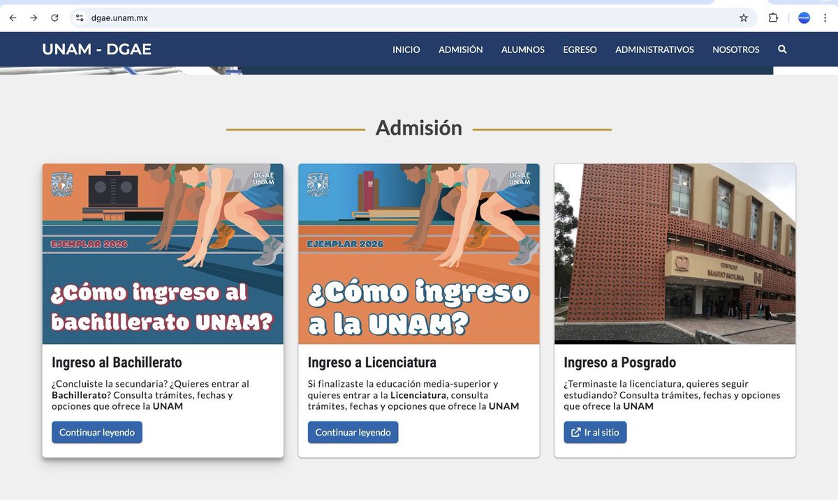838x504 pixels.
Task: Go back with the browser back arrow
Action: [x=13, y=18]
